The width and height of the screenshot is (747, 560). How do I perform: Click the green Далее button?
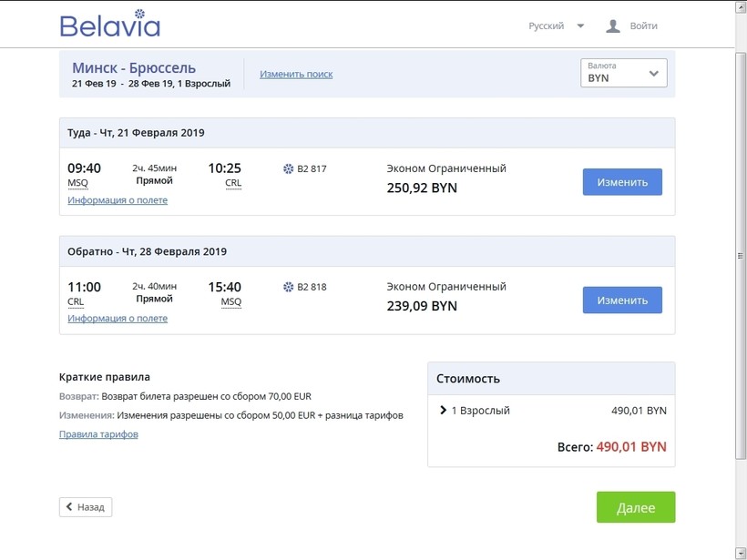(x=636, y=507)
